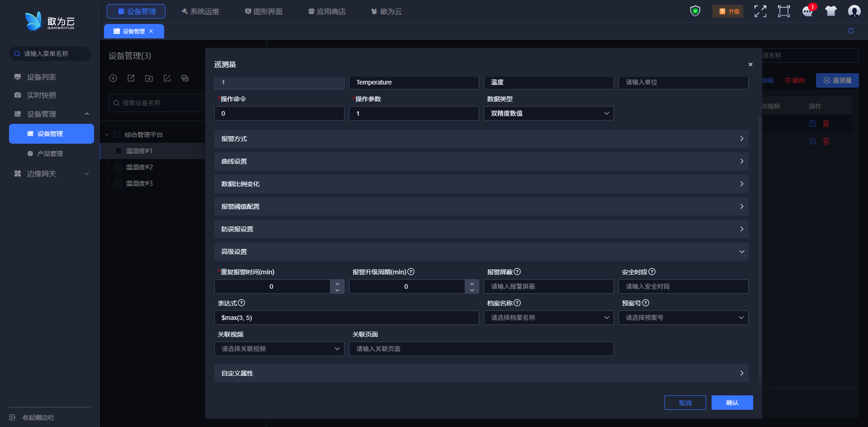The width and height of the screenshot is (868, 427).
Task: Open the 预案号 dropdown
Action: pos(683,318)
